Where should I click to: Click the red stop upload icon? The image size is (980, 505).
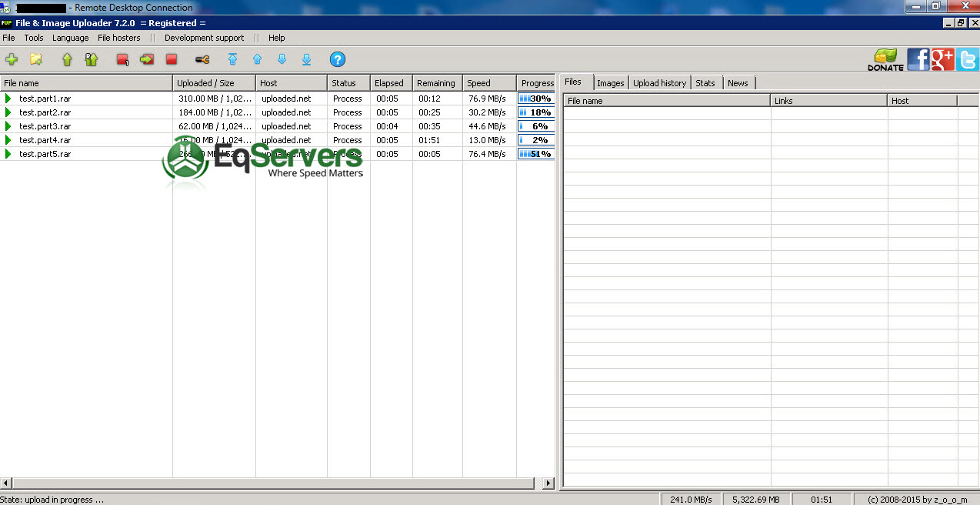(172, 59)
